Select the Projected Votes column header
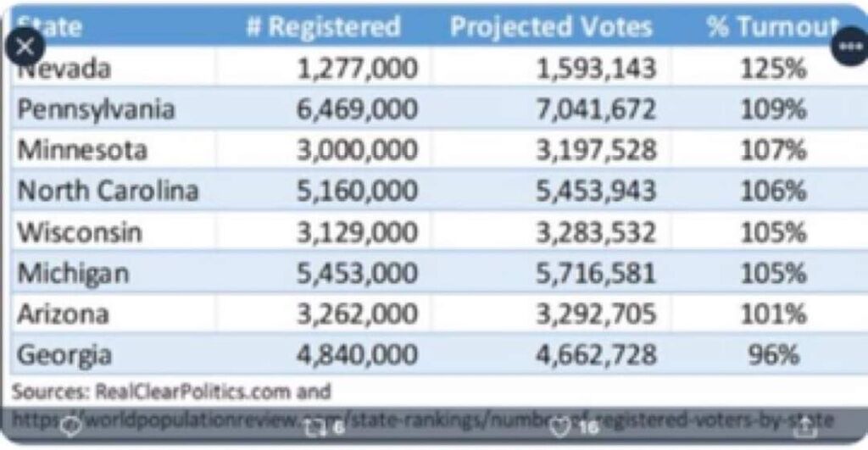This screenshot has width=868, height=450. coord(551,26)
